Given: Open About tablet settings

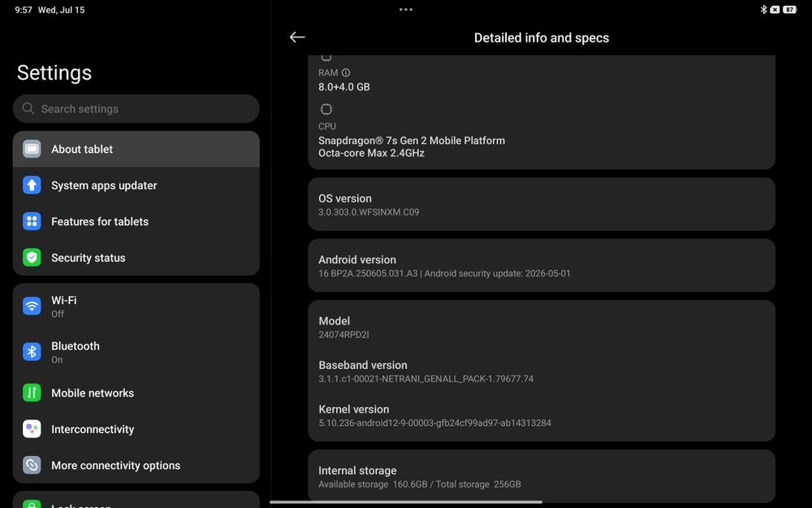Looking at the screenshot, I should 136,150.
